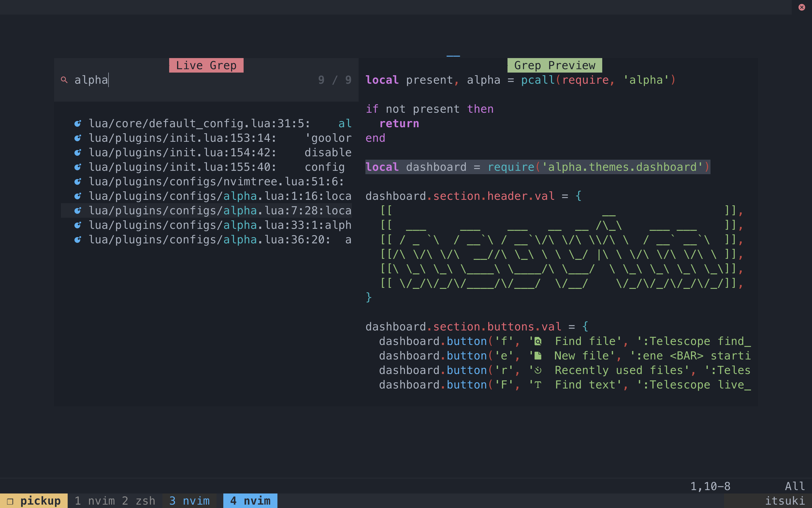The image size is (812, 508).
Task: Switch to tmux window 2 zsh
Action: (x=138, y=501)
